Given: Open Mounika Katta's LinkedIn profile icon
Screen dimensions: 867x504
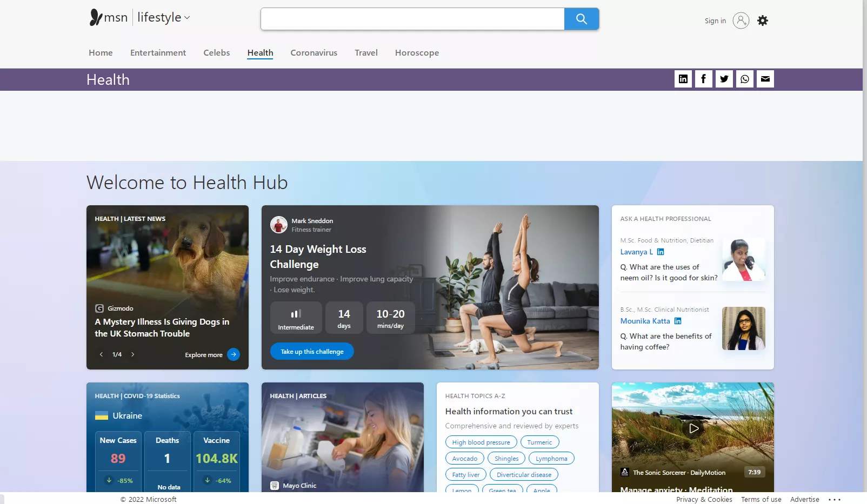Looking at the screenshot, I should (x=678, y=321).
